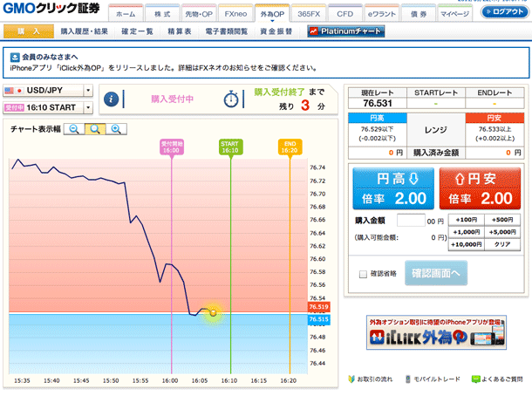Open the eワラント tab
Viewport: 532px width, 396px height.
point(382,14)
